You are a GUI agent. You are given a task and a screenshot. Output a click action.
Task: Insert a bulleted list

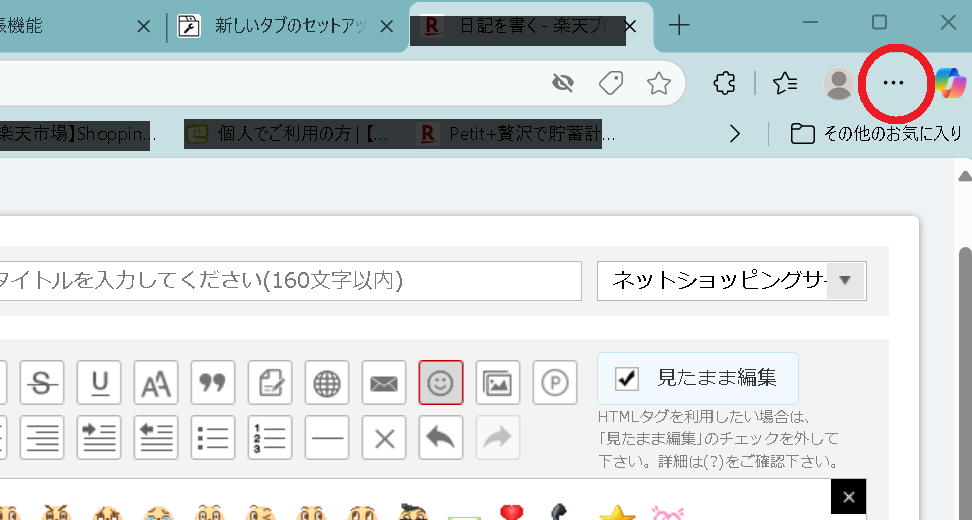point(213,438)
